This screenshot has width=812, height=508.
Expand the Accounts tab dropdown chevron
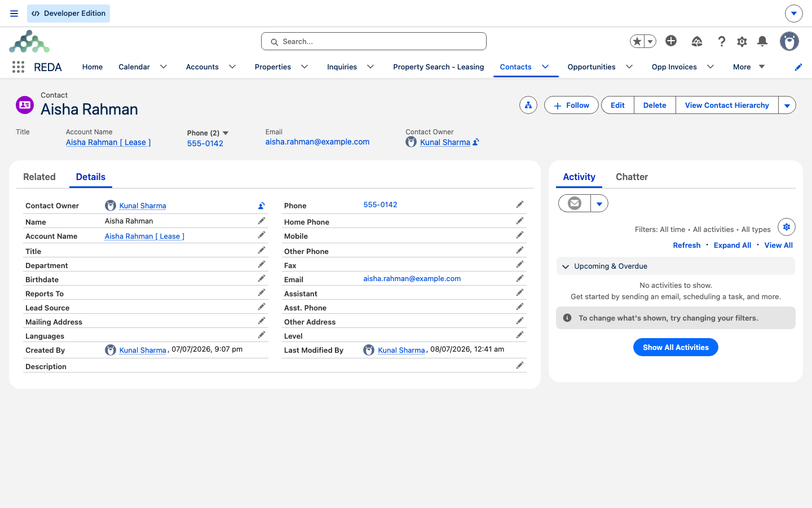click(232, 67)
